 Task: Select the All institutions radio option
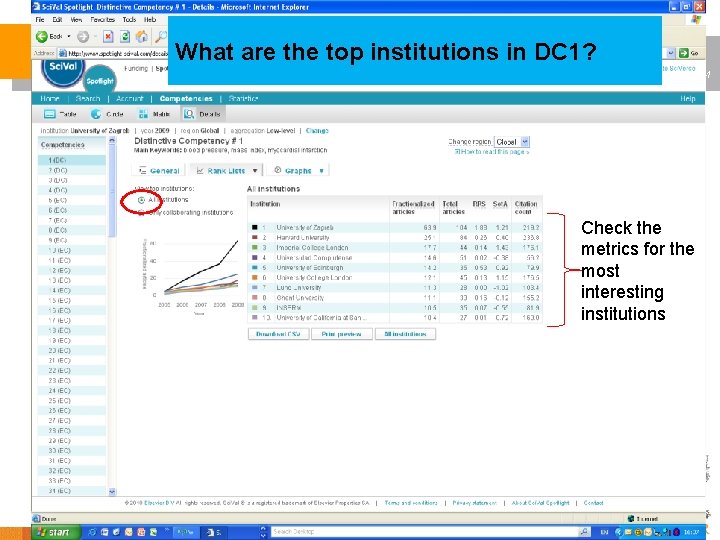coord(141,200)
